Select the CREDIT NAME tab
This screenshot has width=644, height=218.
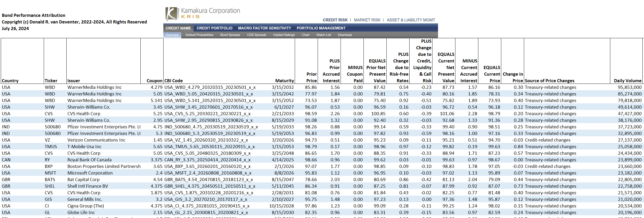point(178,28)
